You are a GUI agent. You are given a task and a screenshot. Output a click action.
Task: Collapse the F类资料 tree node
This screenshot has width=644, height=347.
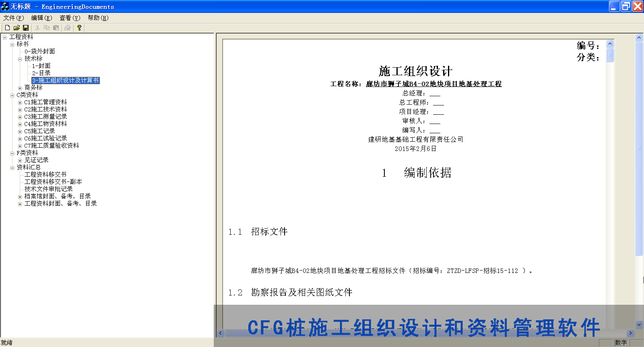(x=12, y=153)
